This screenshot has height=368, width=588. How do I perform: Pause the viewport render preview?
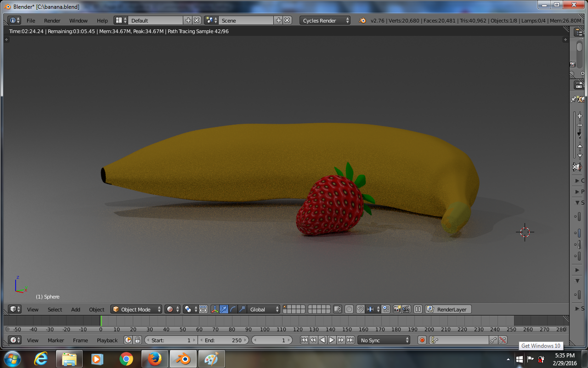pyautogui.click(x=418, y=310)
